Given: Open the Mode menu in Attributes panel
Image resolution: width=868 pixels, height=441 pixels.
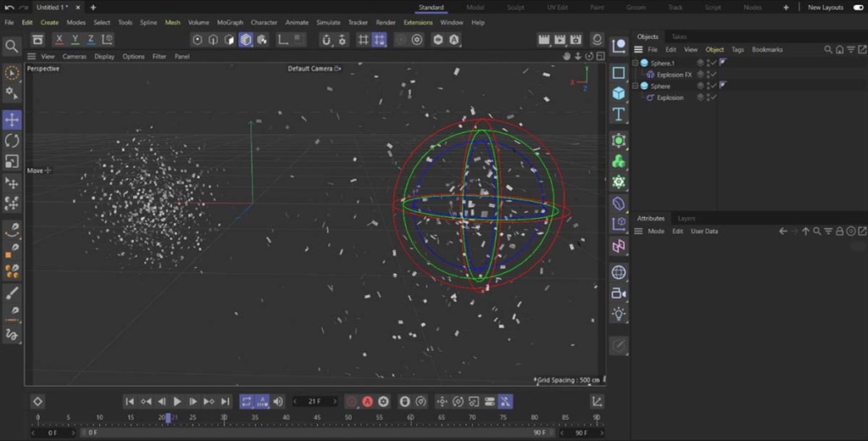Looking at the screenshot, I should (x=656, y=231).
